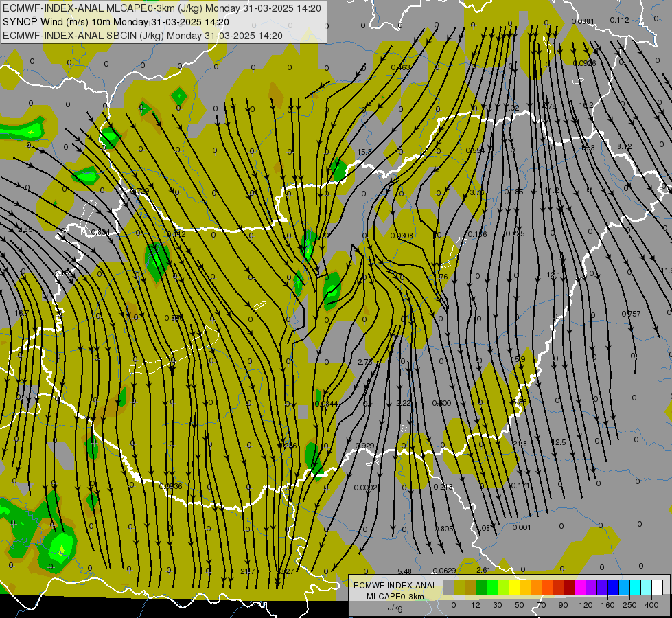Viewport: 672px width, 618px height.
Task: Click the pure yellow legend swatch
Action: tap(514, 587)
